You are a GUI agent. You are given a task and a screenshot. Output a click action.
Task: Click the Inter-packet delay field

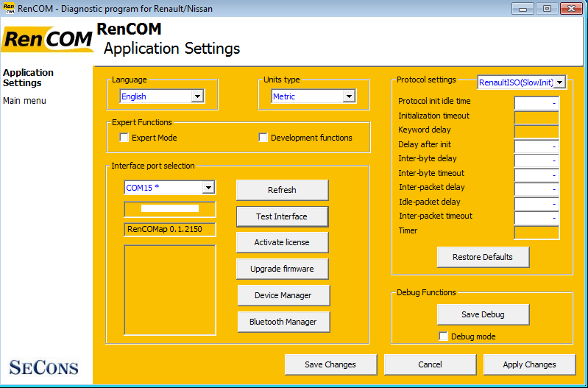click(x=536, y=189)
